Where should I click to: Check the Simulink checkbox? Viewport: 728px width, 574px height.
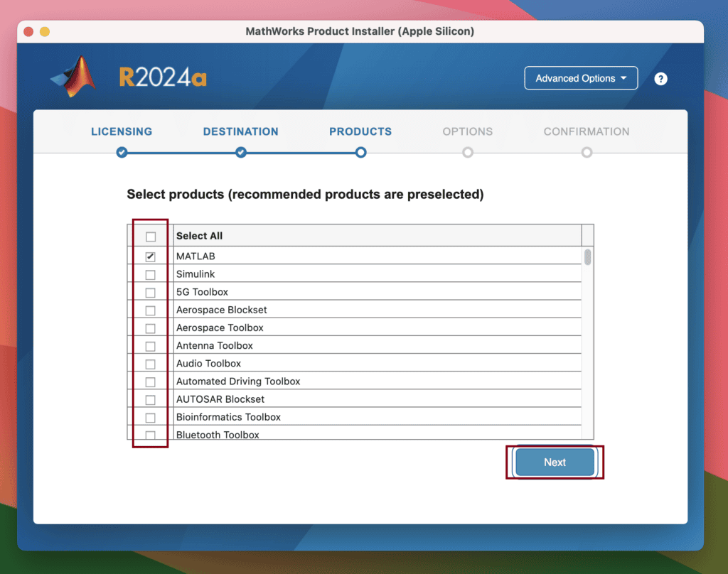(x=151, y=275)
